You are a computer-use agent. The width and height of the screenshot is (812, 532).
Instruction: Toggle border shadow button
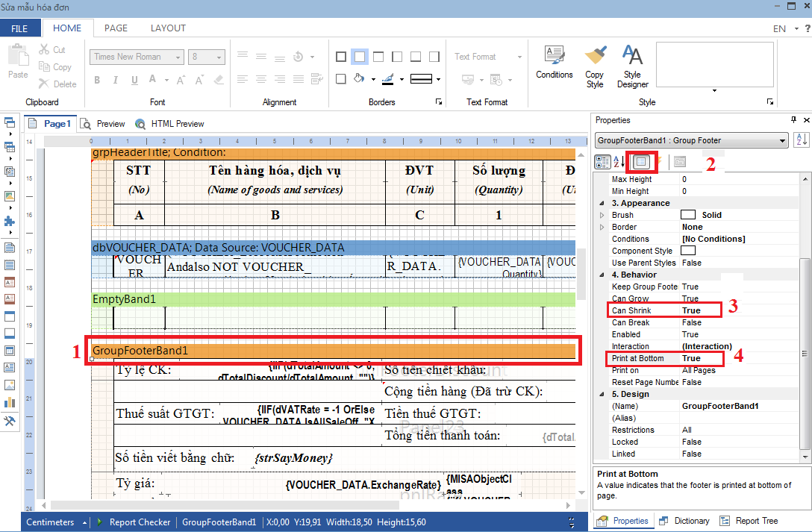pos(341,78)
